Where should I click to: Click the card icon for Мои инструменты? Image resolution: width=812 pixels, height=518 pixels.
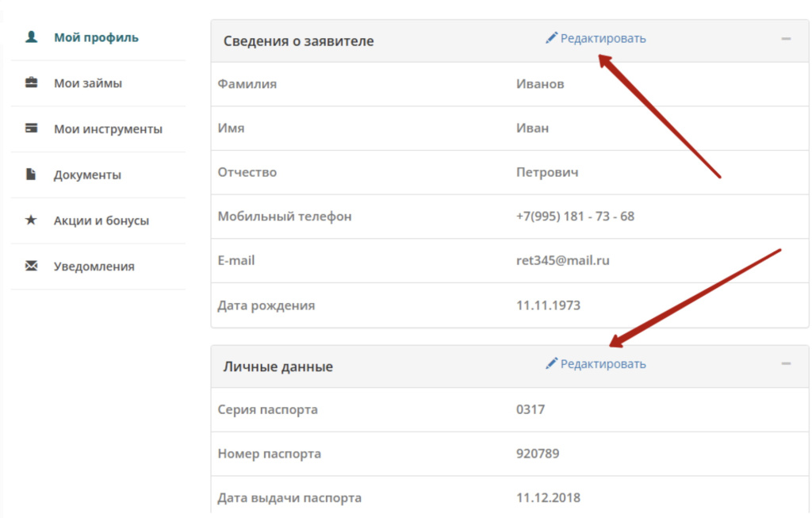pos(32,129)
